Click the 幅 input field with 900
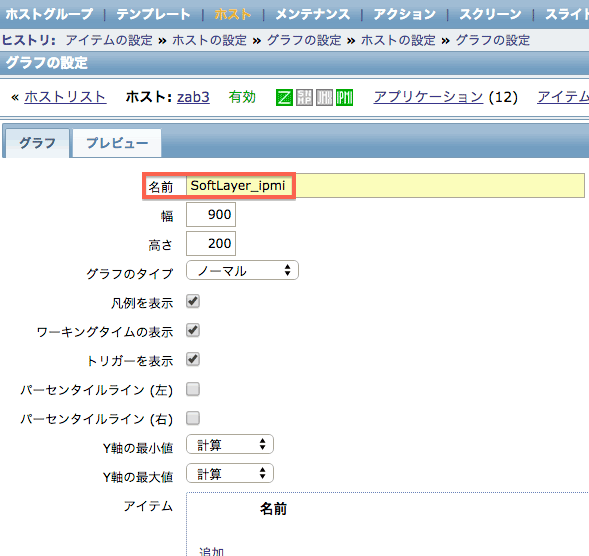Image resolution: width=589 pixels, height=556 pixels. (x=211, y=215)
